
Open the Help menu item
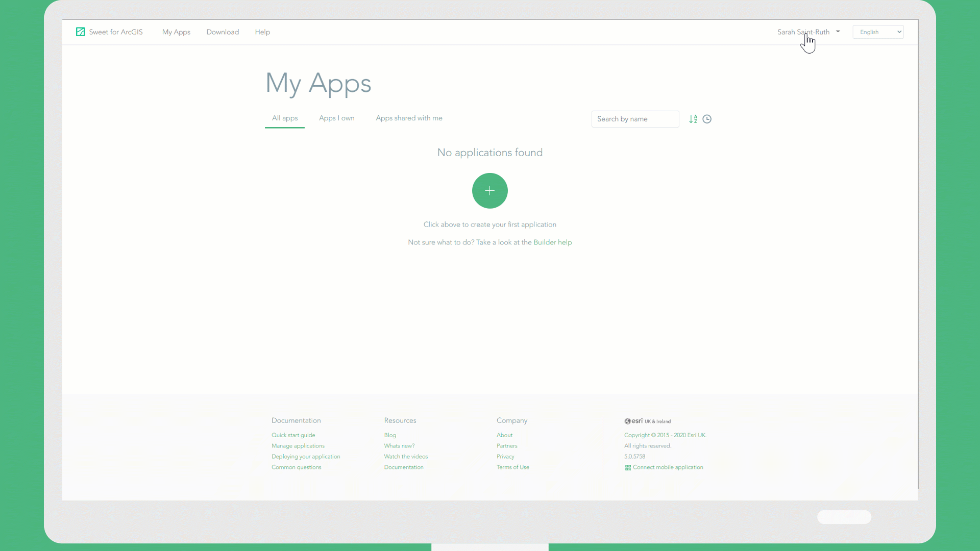[x=262, y=32]
